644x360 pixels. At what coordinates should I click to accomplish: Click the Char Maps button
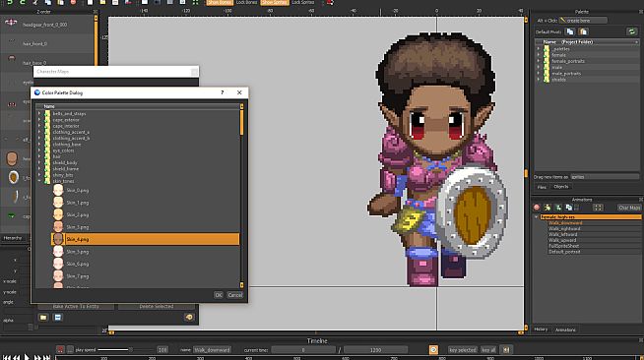tap(629, 208)
